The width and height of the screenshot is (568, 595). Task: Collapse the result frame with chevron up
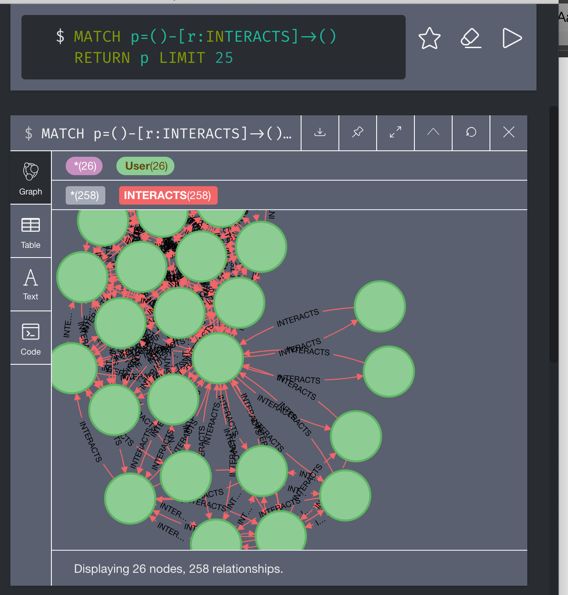pyautogui.click(x=433, y=132)
